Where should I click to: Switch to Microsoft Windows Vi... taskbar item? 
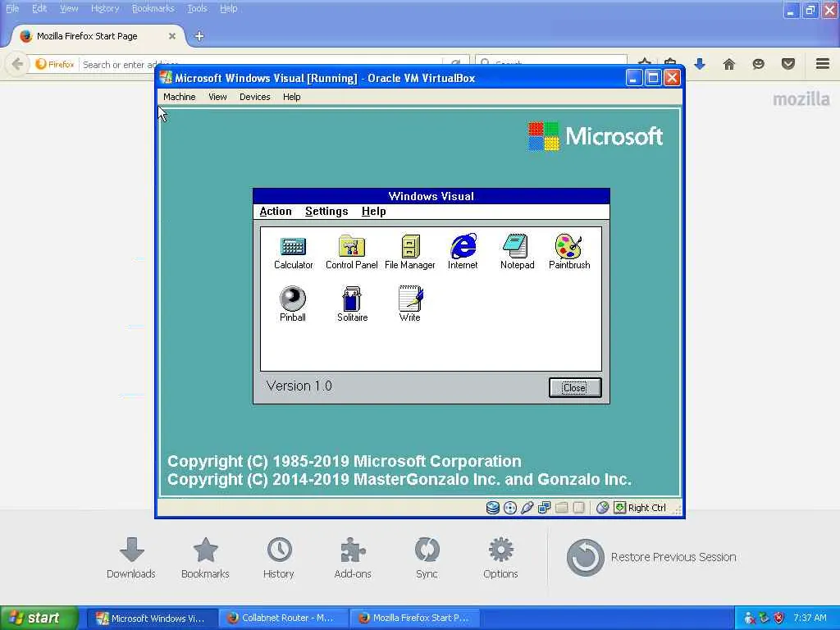pos(151,618)
